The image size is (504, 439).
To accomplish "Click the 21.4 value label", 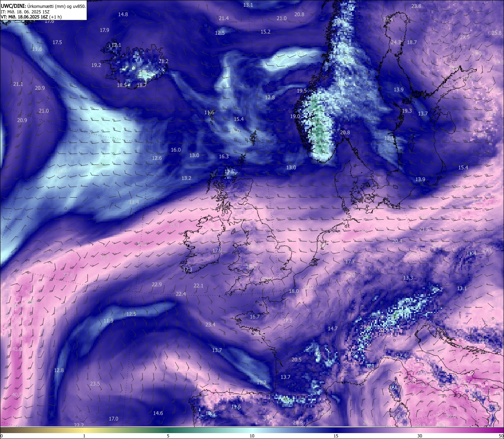I will (224, 19).
